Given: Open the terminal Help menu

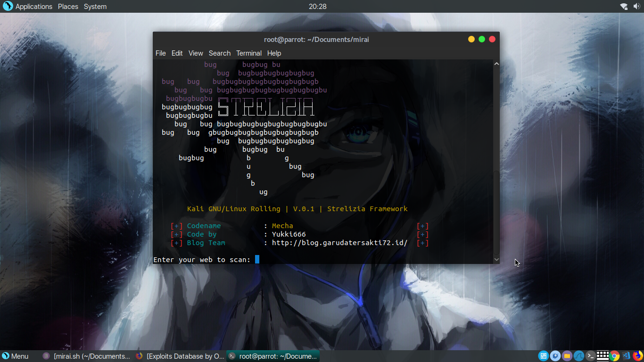Looking at the screenshot, I should click(x=274, y=53).
